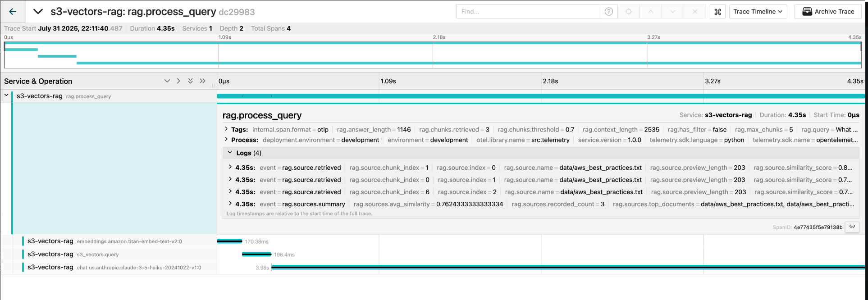
Task: Collapse one level with the down chevron
Action: [167, 81]
